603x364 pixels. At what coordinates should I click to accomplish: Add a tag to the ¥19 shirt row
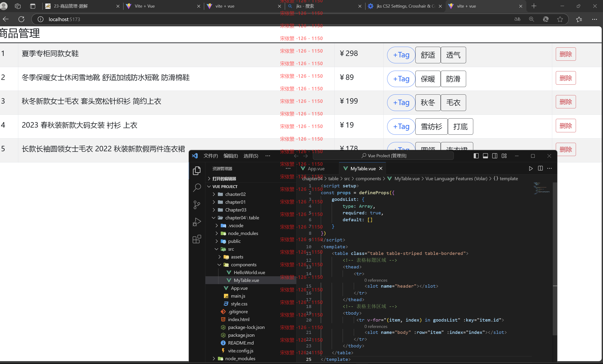401,126
